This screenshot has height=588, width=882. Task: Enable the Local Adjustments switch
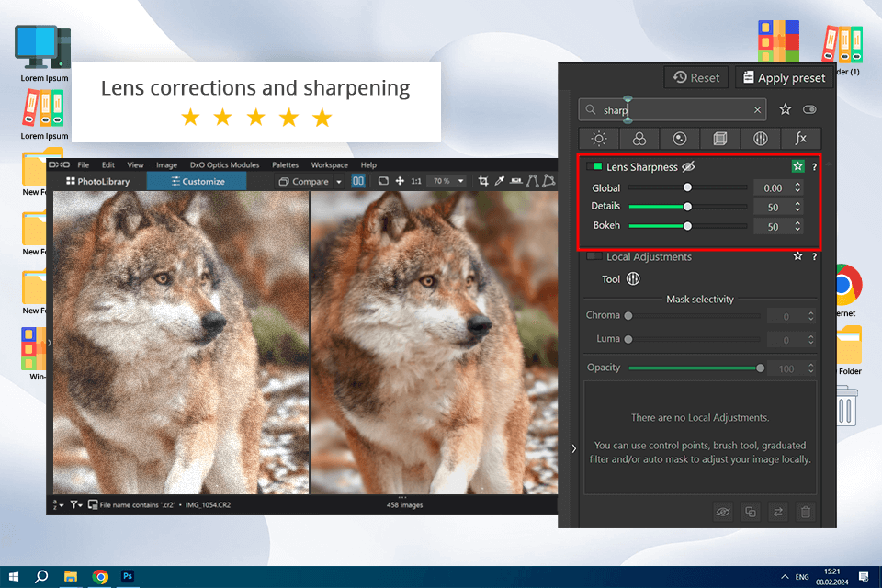click(x=594, y=257)
